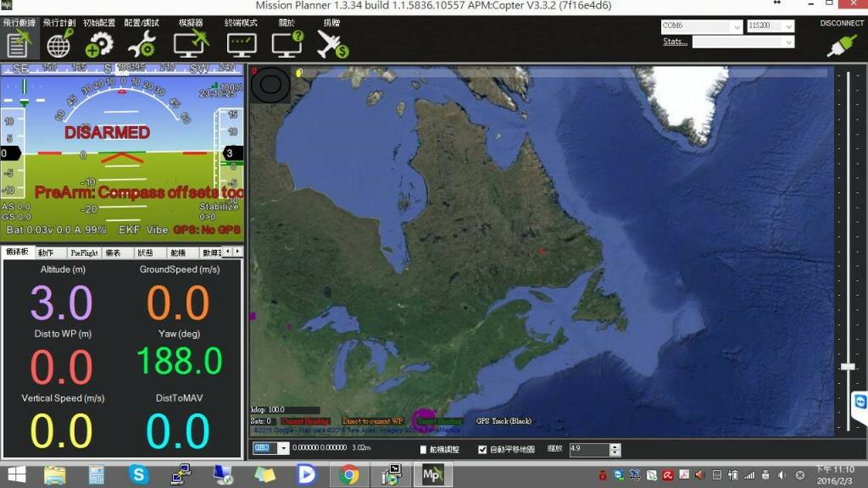Click the media device taskbar icon
This screenshot has width=868, height=488.
click(391, 474)
